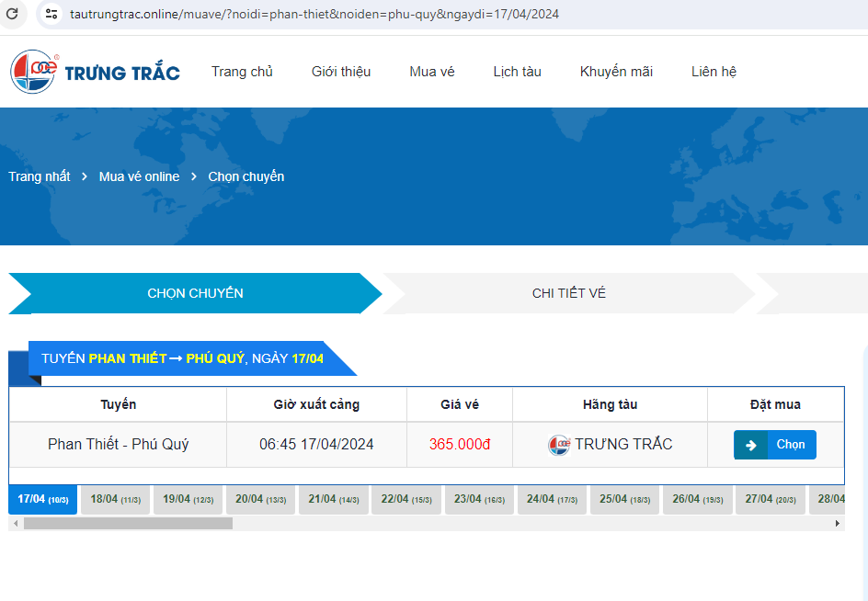
Task: Click the scrollbar right arrow
Action: click(x=838, y=524)
